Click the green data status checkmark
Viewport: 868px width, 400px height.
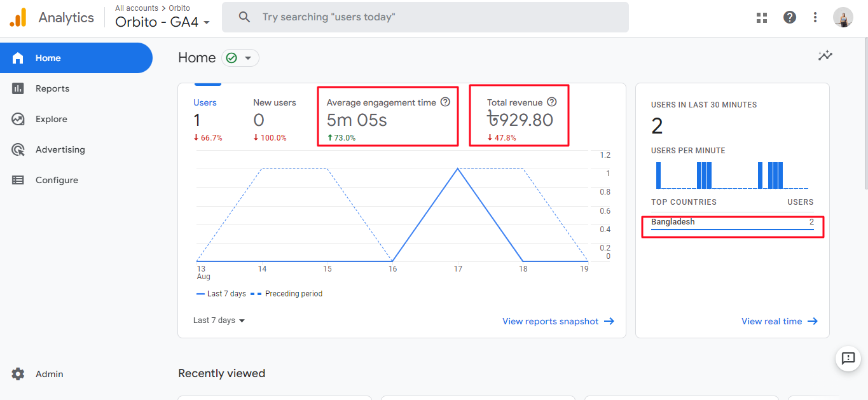pos(231,58)
